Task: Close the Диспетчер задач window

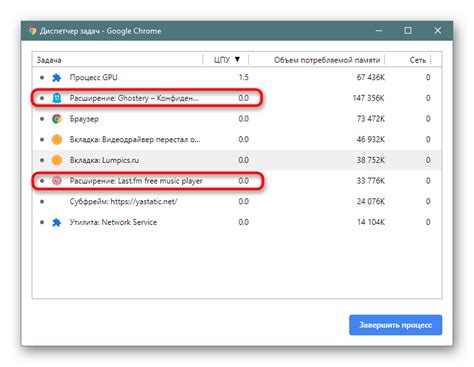Action: point(438,31)
